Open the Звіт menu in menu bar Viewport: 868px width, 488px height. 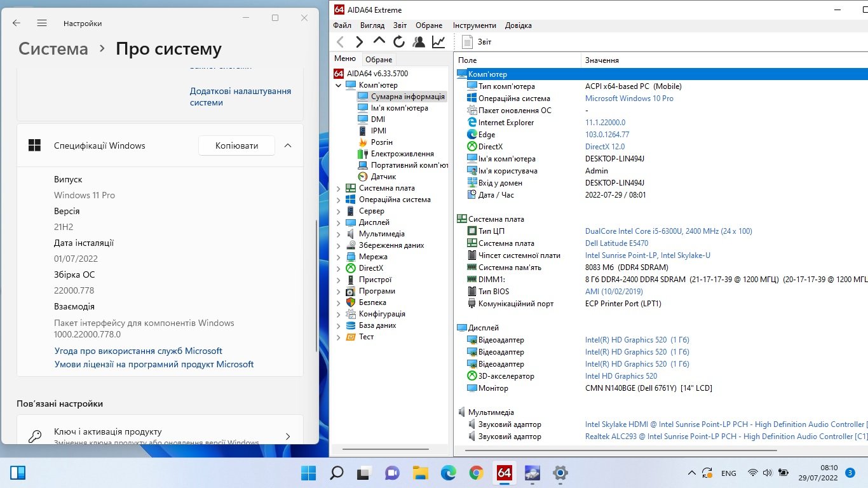pos(400,25)
